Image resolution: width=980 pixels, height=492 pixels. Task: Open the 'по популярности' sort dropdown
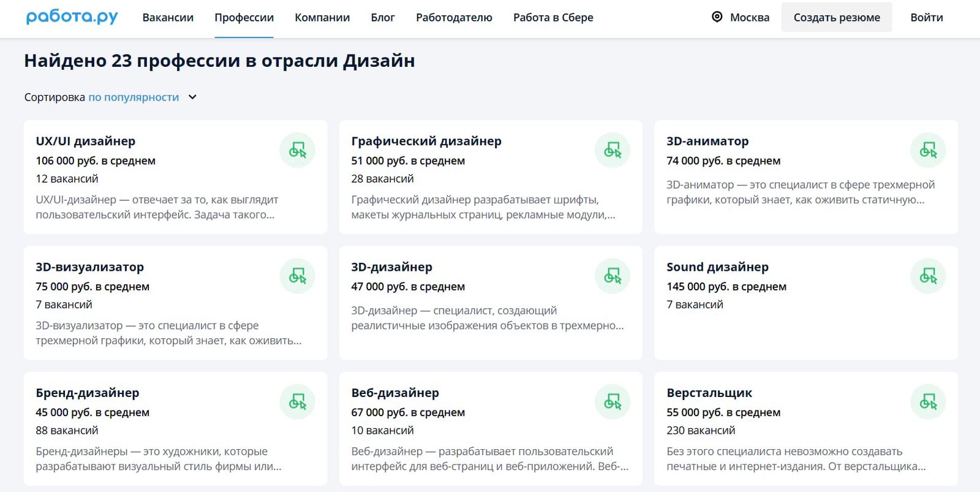[134, 97]
